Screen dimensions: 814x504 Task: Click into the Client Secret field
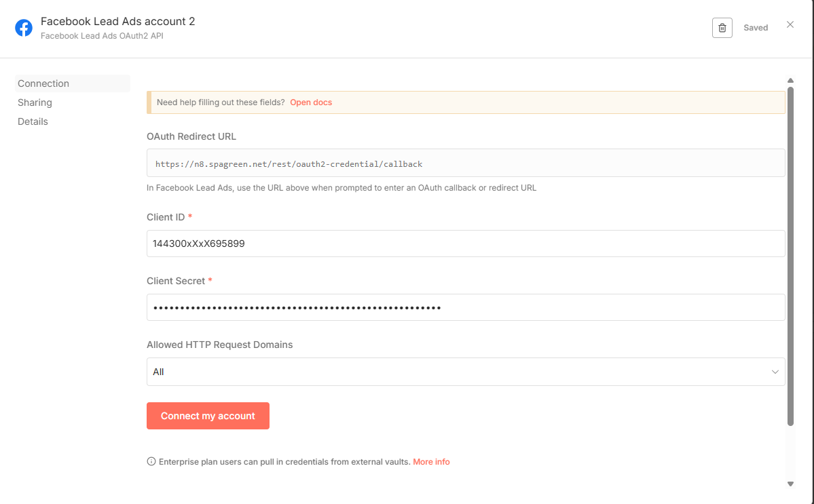click(466, 307)
